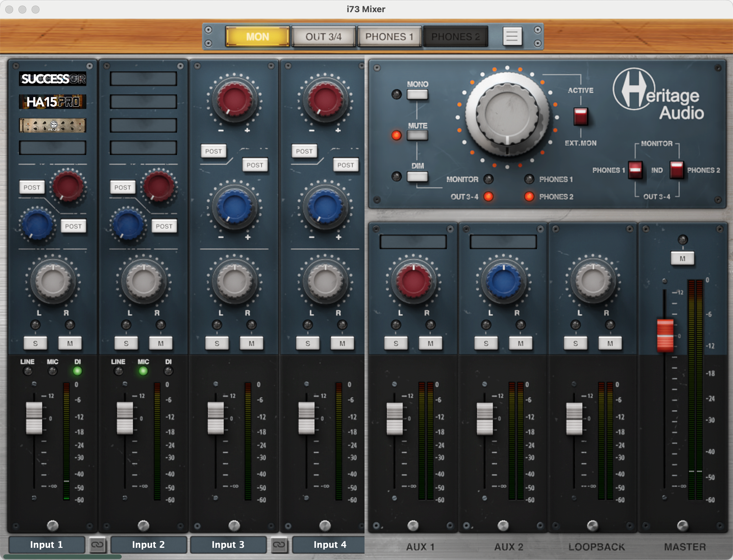This screenshot has height=560, width=733.
Task: Select DI input type on Input 2
Action: [x=168, y=371]
